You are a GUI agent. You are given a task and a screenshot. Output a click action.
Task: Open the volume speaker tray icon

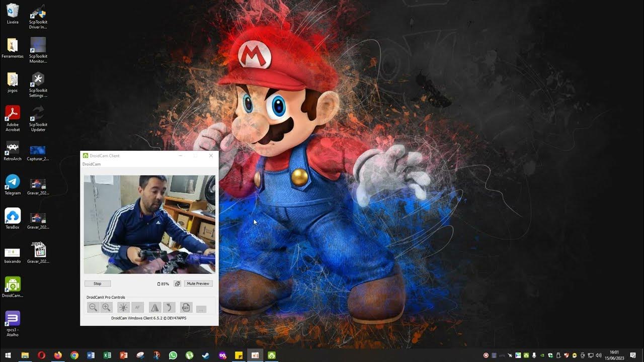tap(598, 355)
